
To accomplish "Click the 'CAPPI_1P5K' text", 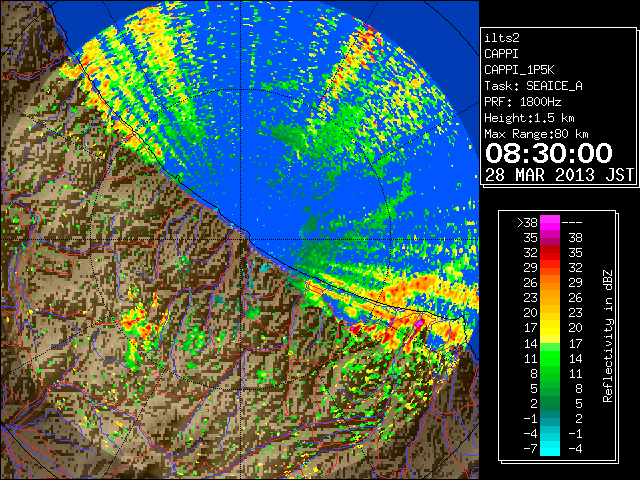I will (519, 70).
